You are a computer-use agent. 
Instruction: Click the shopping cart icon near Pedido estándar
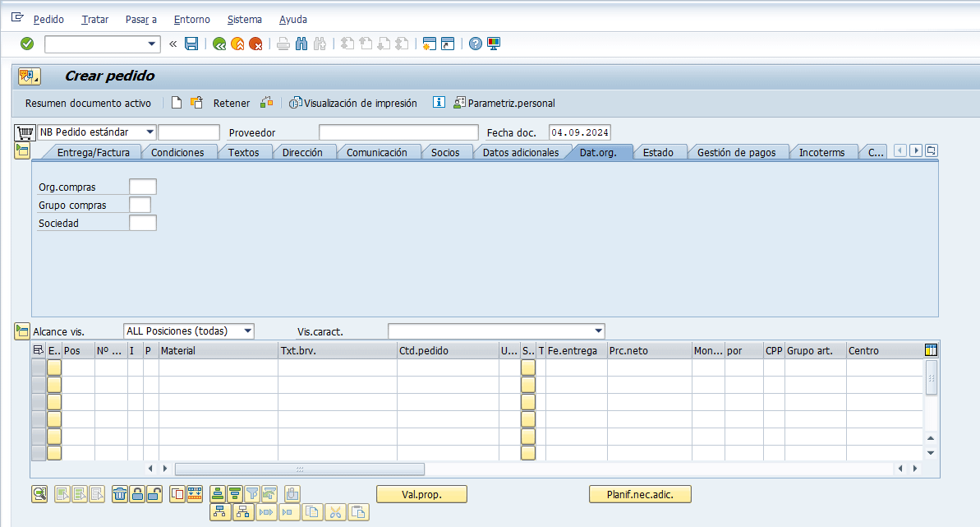pyautogui.click(x=25, y=132)
